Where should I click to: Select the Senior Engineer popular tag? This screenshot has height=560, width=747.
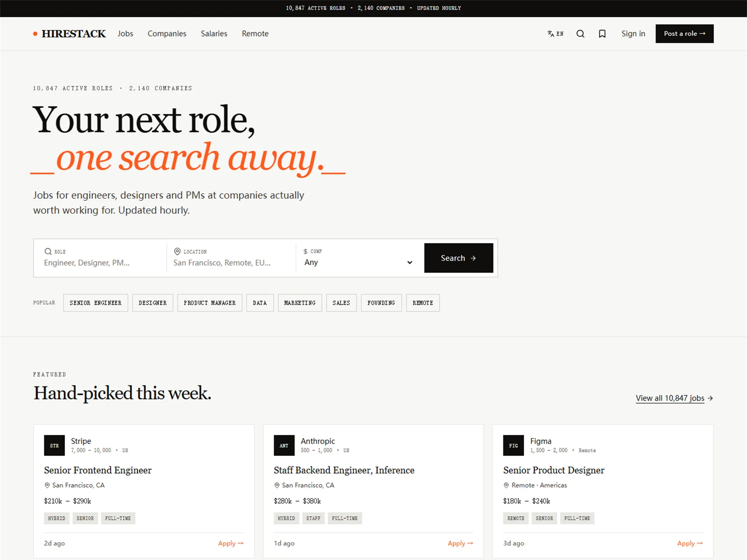[x=96, y=303]
